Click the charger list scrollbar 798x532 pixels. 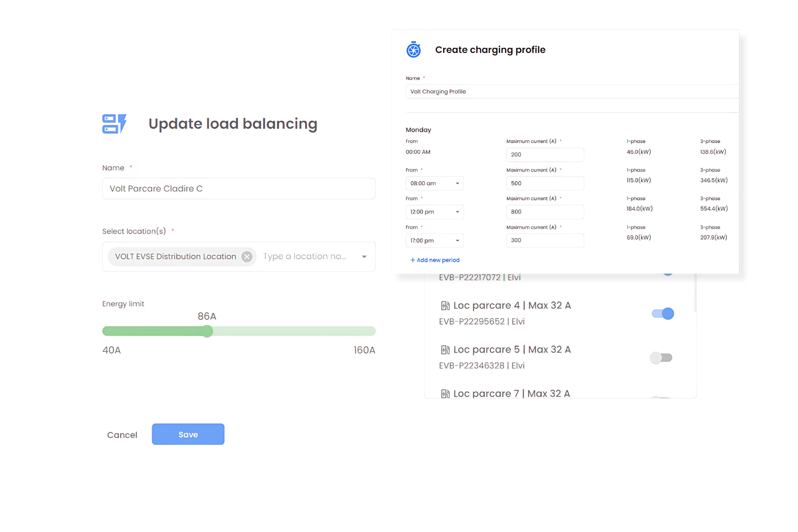(695, 293)
